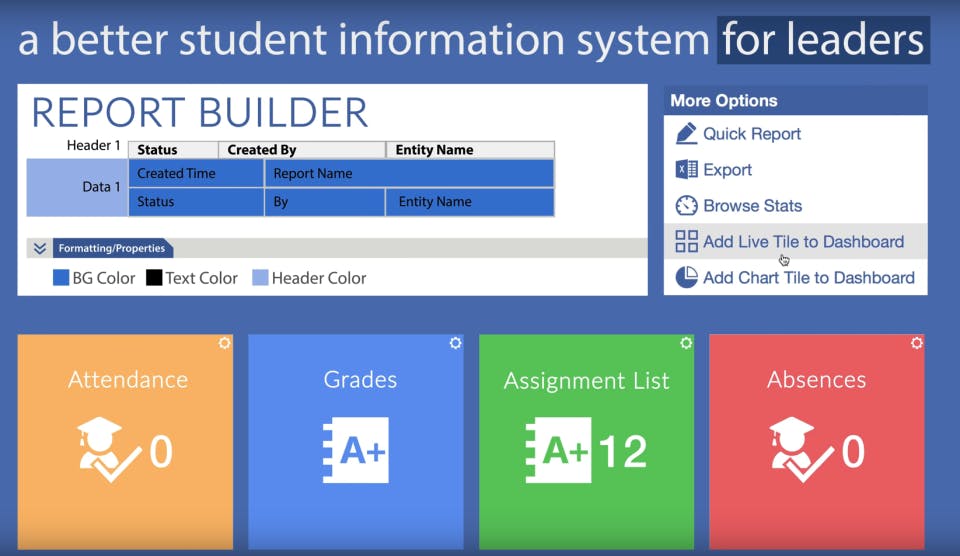Click the Quick Report pencil icon
The width and height of the screenshot is (960, 556).
point(686,133)
